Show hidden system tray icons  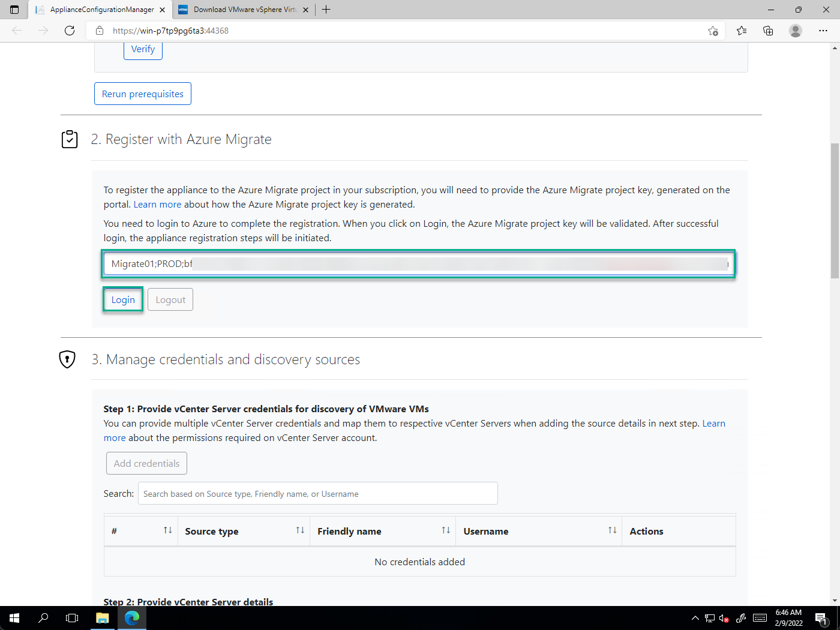pyautogui.click(x=695, y=618)
